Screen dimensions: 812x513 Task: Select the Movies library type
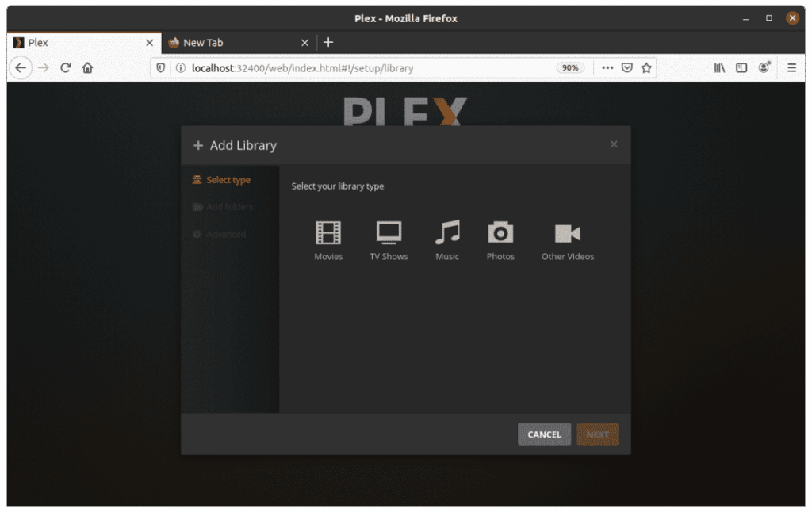click(x=328, y=241)
